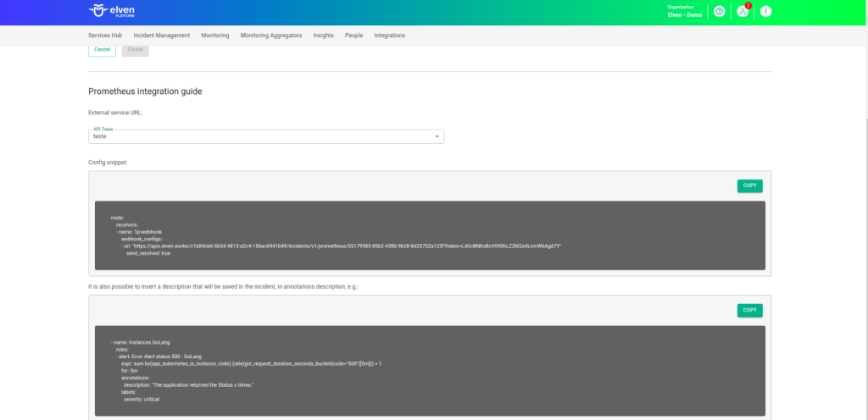Click the Elven Platform logo
This screenshot has width=868, height=420.
point(111,11)
